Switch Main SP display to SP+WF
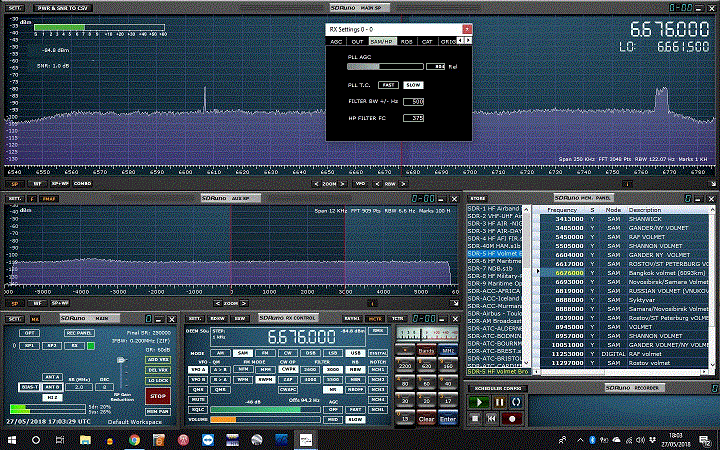The width and height of the screenshot is (720, 450). [x=60, y=184]
